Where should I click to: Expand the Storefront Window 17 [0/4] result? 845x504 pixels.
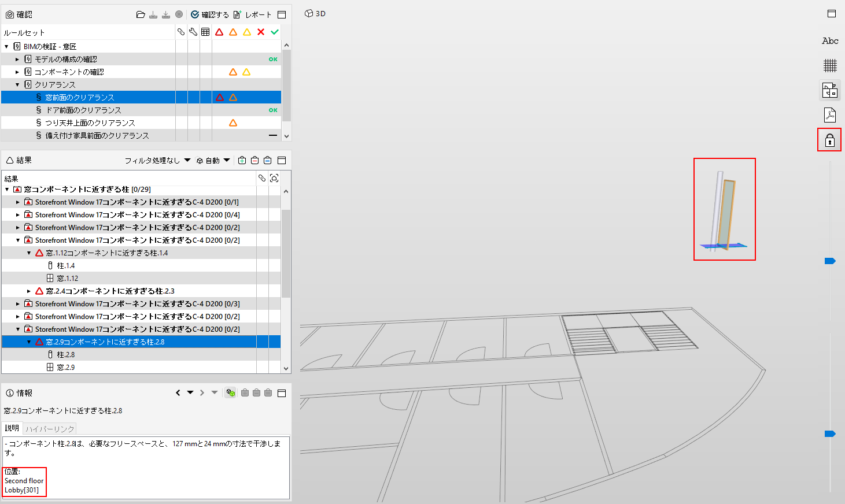18,215
